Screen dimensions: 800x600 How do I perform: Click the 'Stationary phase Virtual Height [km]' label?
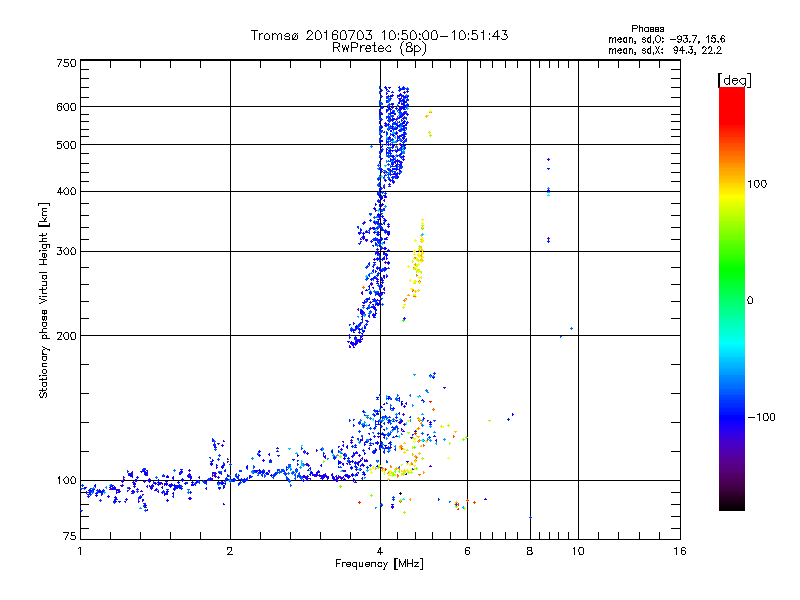[x=44, y=300]
